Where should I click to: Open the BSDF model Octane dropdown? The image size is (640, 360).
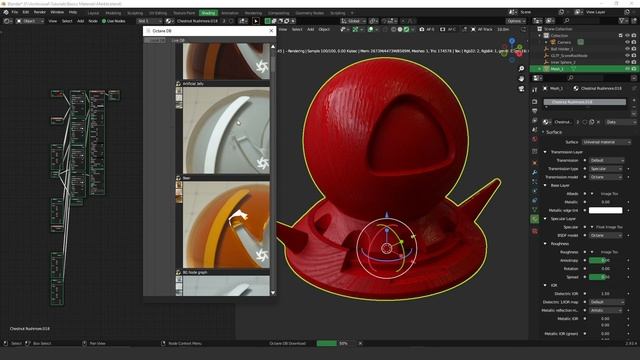point(607,236)
